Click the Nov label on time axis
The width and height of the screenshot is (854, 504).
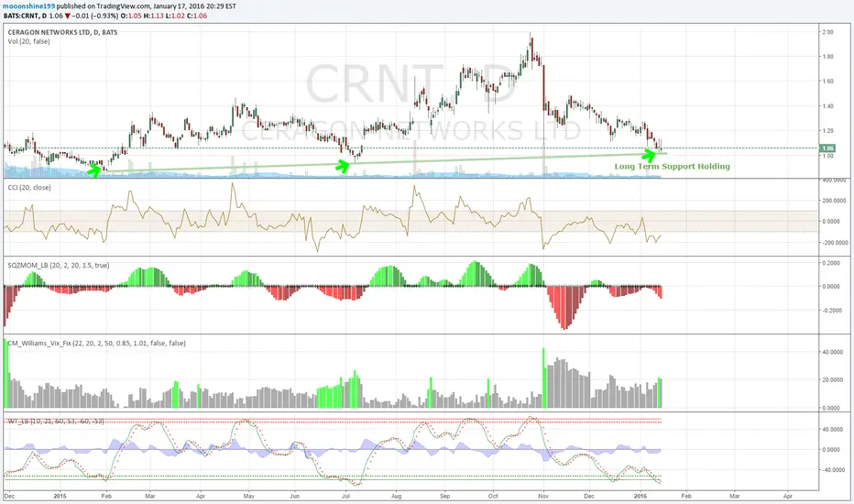[x=543, y=497]
